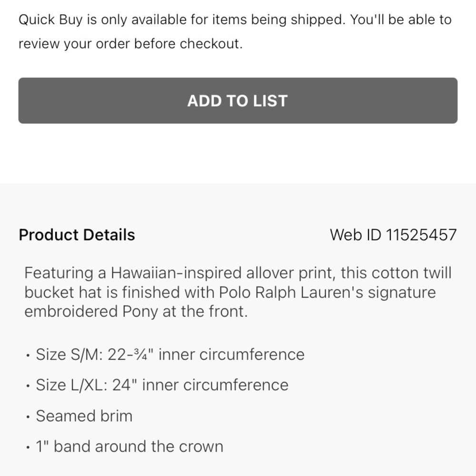Select the Web ID 11525457 text
The image size is (476, 476).
coord(393,234)
